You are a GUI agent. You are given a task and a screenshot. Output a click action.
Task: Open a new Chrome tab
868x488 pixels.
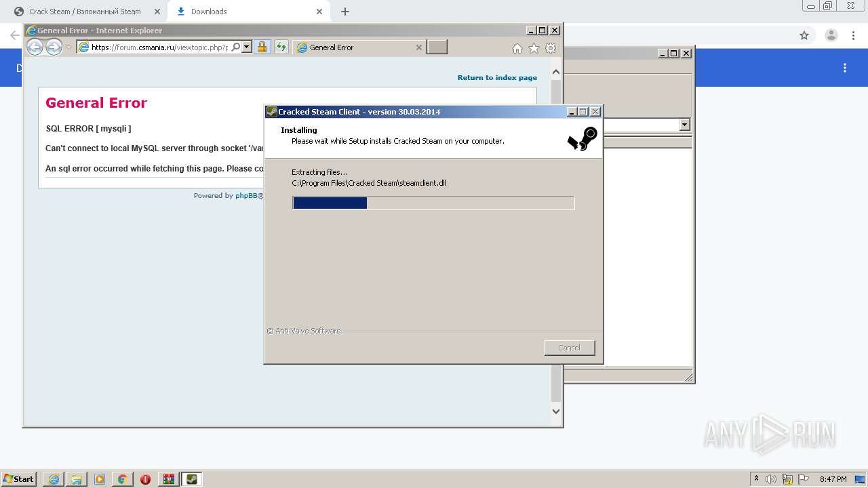[x=345, y=12]
